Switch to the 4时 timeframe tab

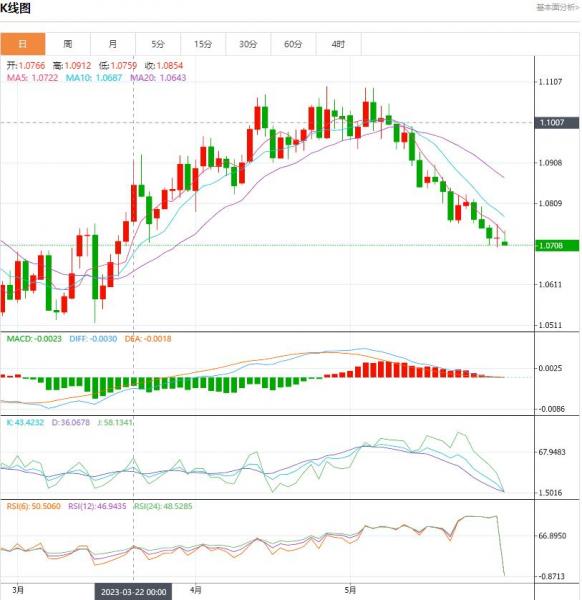[338, 44]
